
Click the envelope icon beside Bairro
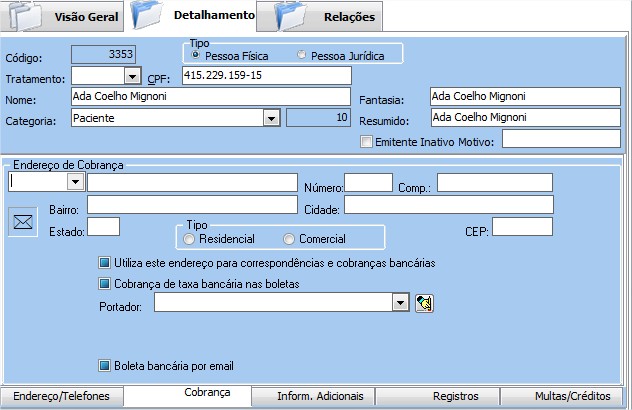pyautogui.click(x=22, y=220)
